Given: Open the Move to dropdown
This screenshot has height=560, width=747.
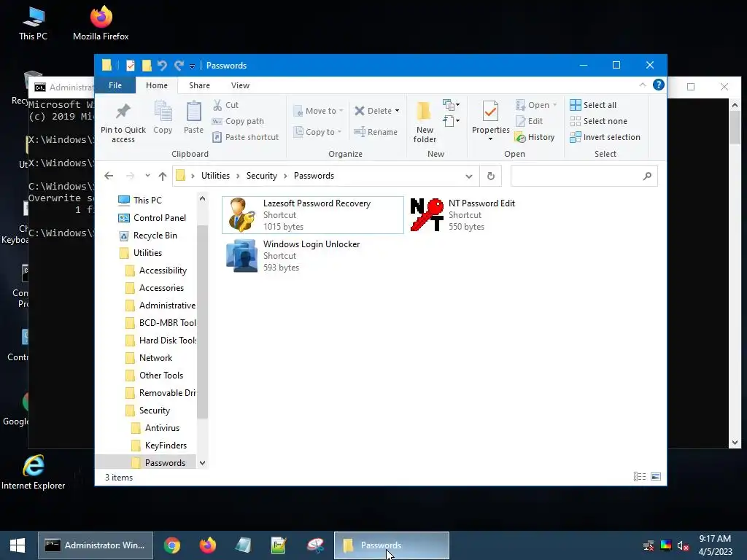Looking at the screenshot, I should pyautogui.click(x=318, y=111).
